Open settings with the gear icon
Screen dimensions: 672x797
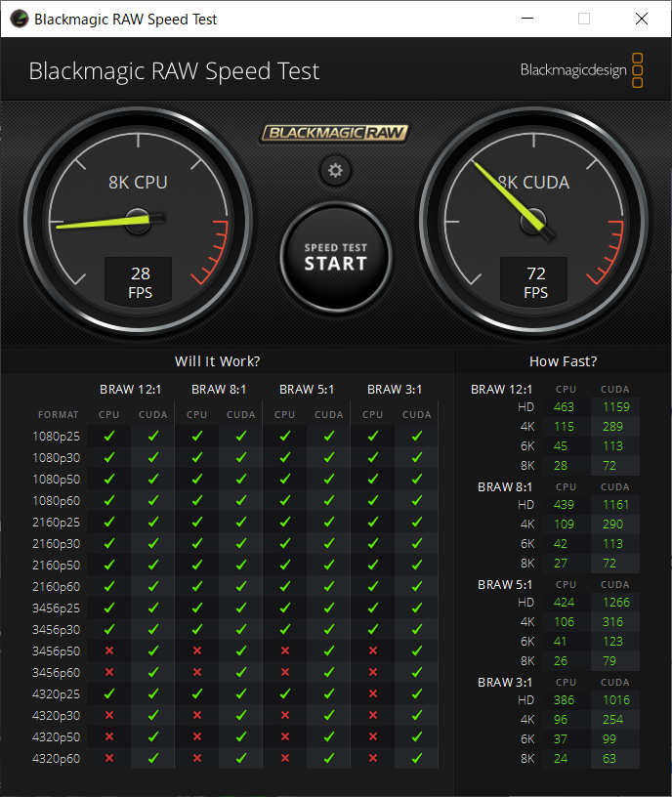tap(335, 170)
